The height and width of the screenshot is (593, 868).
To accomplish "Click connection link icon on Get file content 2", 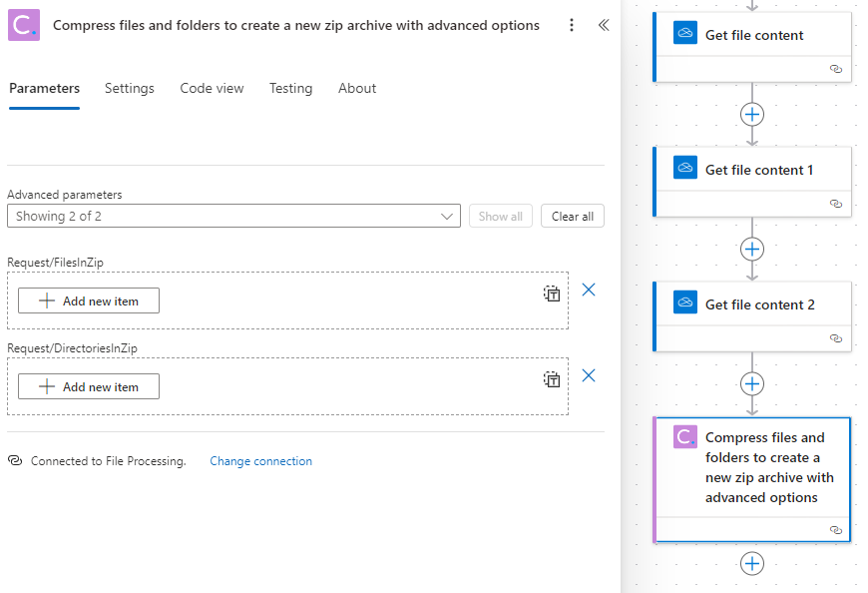I will [x=836, y=338].
